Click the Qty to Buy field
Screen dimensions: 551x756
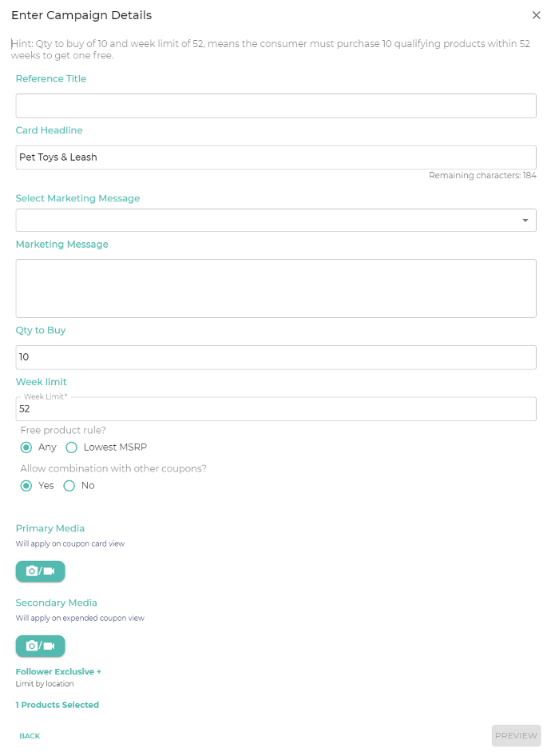tap(276, 357)
